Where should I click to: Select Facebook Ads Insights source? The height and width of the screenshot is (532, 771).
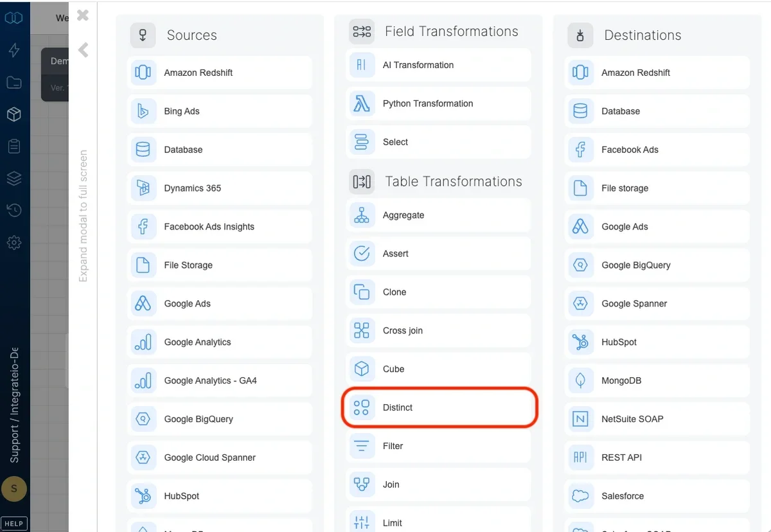pos(220,227)
